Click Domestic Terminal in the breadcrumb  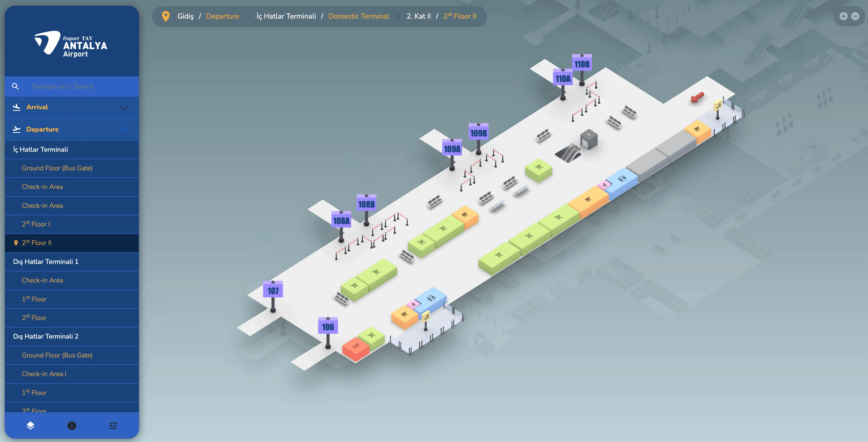(x=359, y=16)
